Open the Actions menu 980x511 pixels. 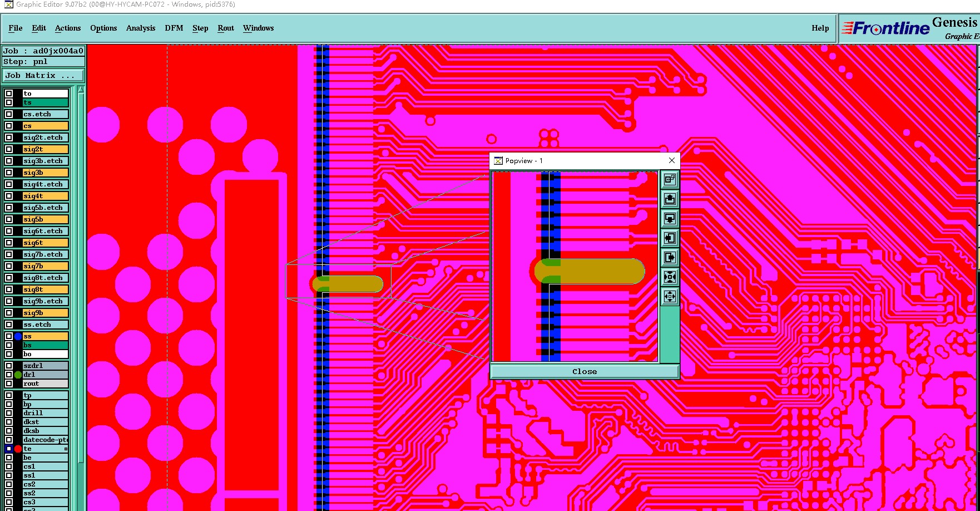coord(68,28)
